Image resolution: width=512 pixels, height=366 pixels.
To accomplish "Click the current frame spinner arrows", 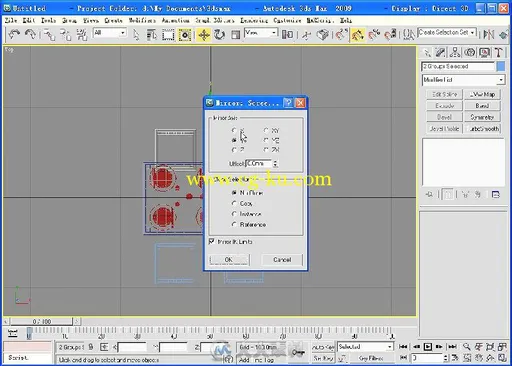I will [x=446, y=358].
